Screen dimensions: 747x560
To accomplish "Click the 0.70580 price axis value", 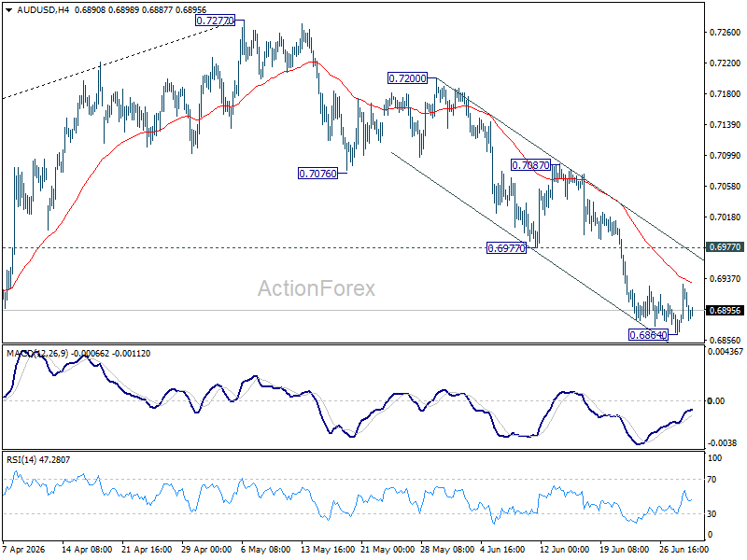I will coord(726,186).
